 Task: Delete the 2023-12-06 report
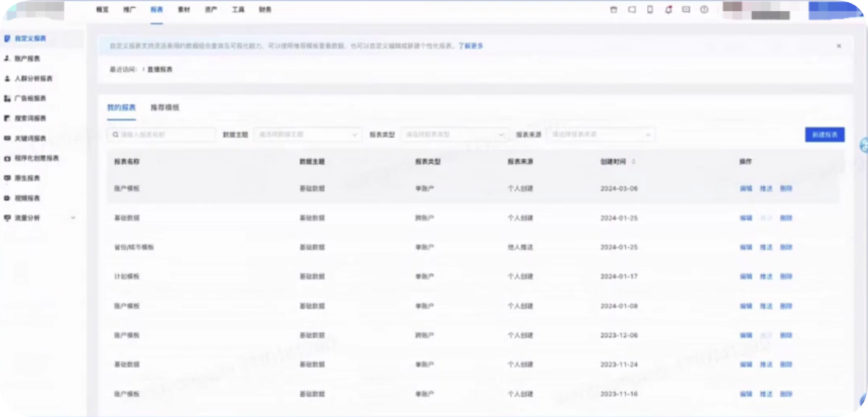(786, 335)
